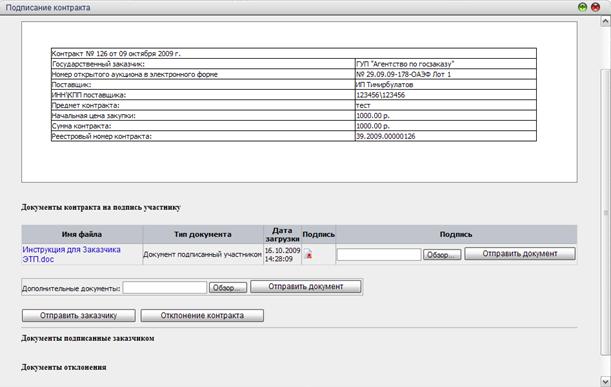Click the green restore icon in title bar
The width and height of the screenshot is (611, 387).
click(x=582, y=7)
